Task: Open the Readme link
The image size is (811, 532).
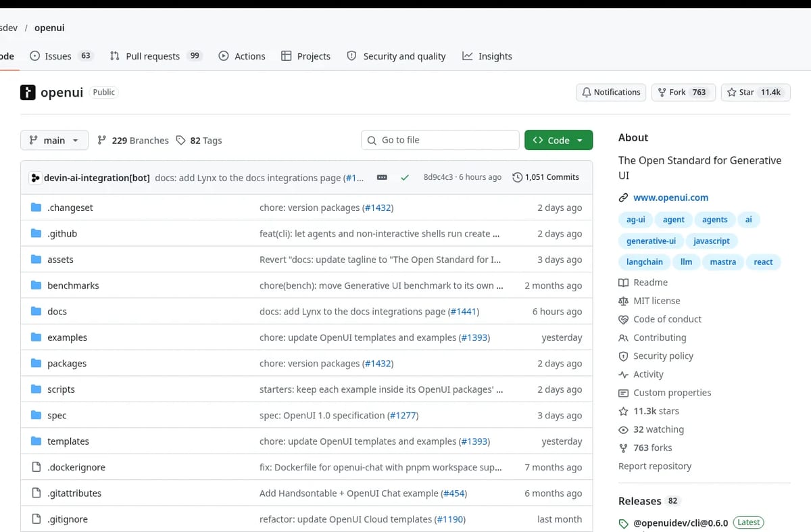Action: (x=643, y=283)
